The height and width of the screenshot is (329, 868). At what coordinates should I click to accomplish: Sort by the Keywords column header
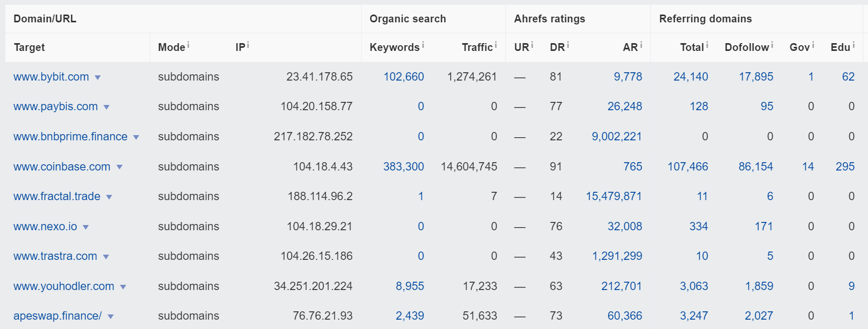(x=394, y=47)
